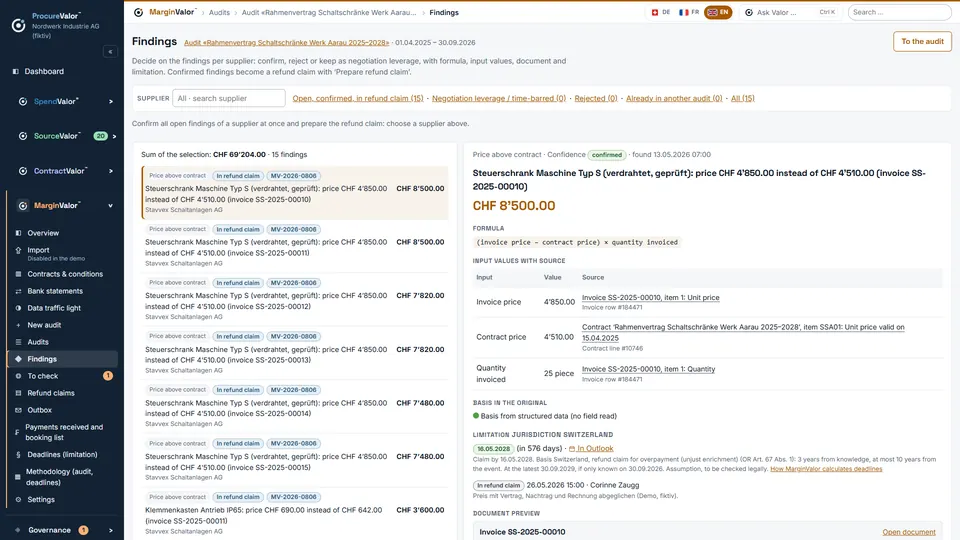Click the Payments received icon
The height and width of the screenshot is (540, 960).
[17, 432]
